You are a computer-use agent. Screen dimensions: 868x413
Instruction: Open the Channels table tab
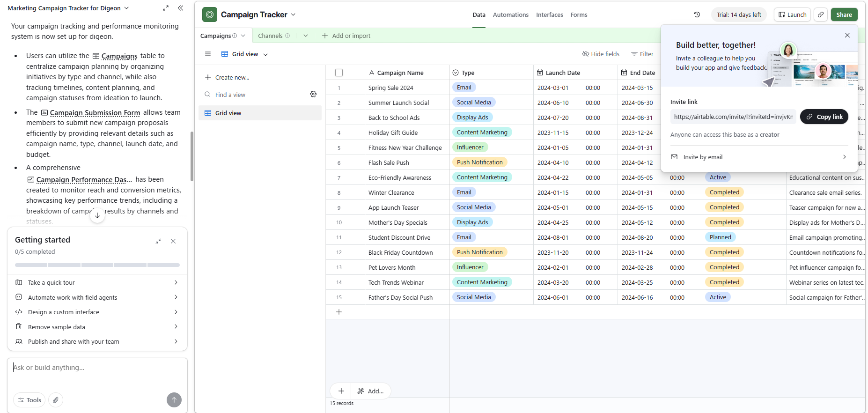[270, 36]
